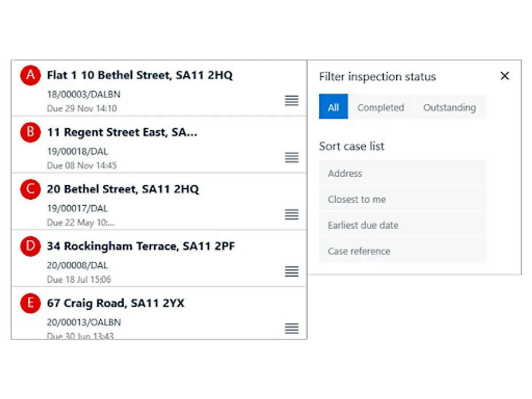Sort by Earliest due date
Viewport: 532px width, 399px height.
click(402, 225)
